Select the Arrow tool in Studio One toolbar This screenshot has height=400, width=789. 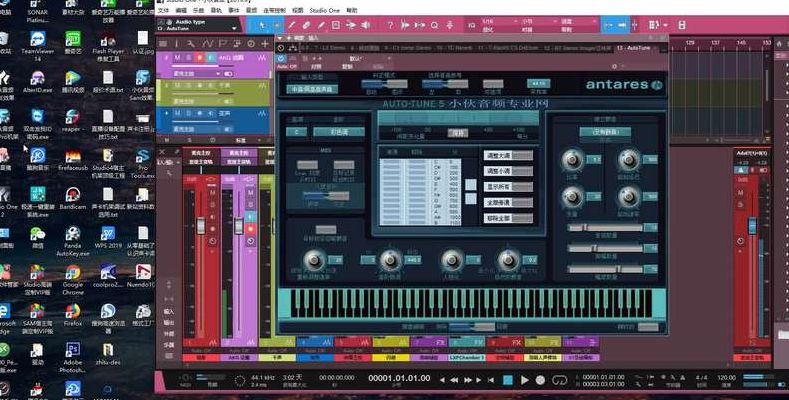pyautogui.click(x=262, y=25)
